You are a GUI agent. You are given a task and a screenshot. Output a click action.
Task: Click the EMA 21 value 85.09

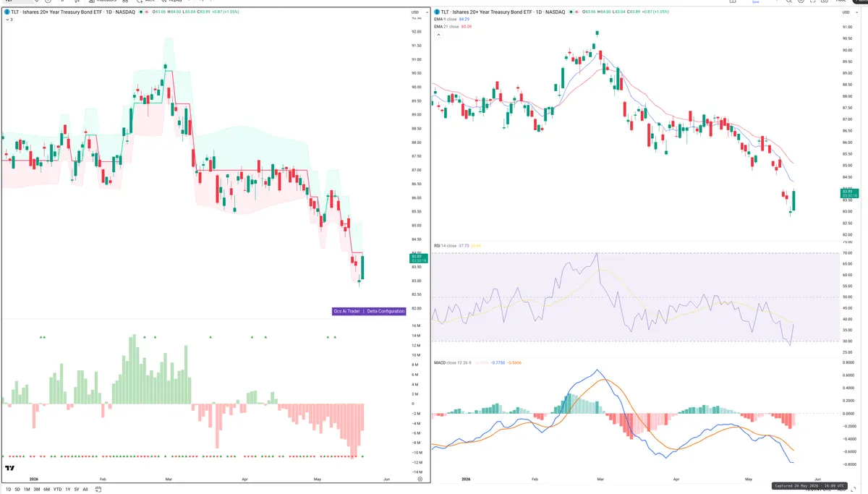pyautogui.click(x=467, y=27)
